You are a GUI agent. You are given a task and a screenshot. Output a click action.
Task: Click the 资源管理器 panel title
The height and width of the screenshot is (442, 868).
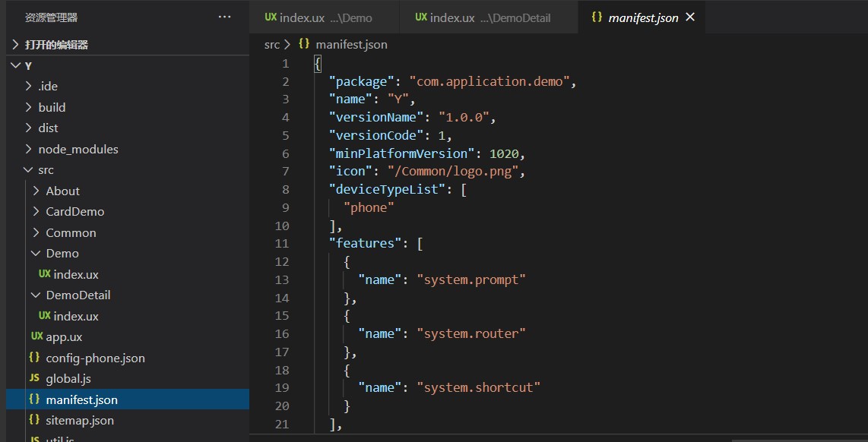[51, 17]
